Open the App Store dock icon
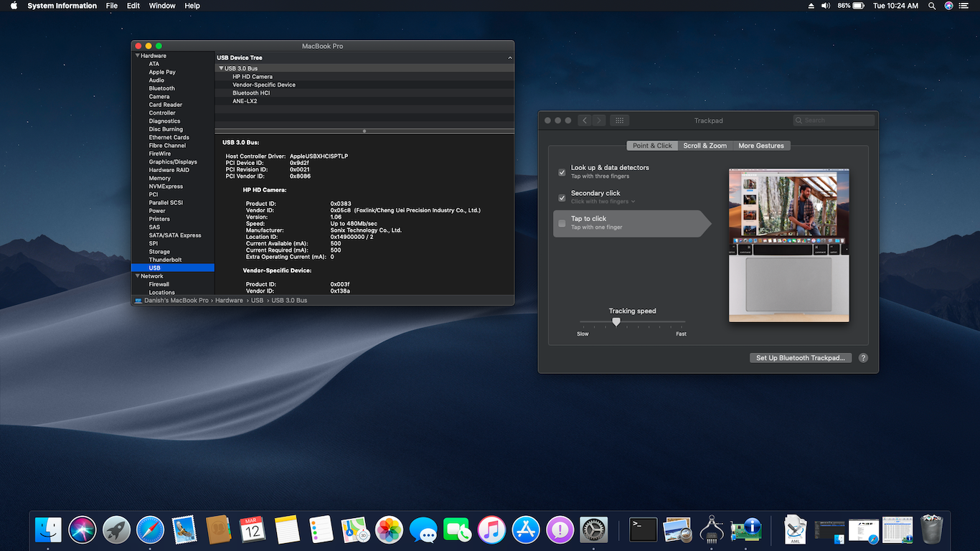Screen dimensions: 980x551 (526, 530)
